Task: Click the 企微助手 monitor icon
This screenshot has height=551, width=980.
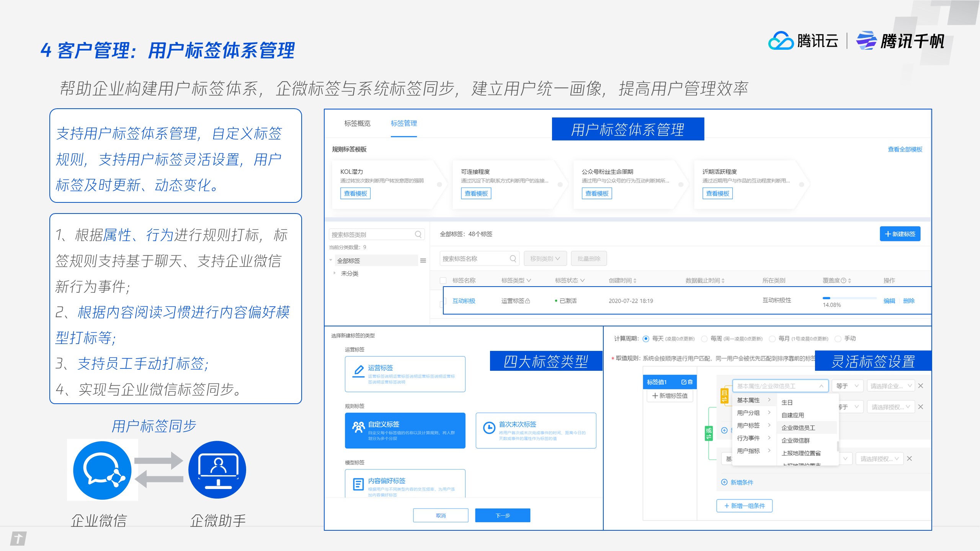Action: click(217, 470)
